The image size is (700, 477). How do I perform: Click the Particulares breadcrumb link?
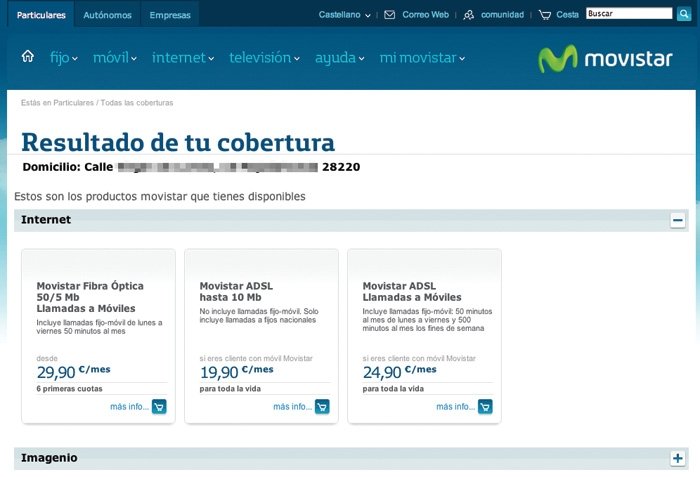point(73,103)
